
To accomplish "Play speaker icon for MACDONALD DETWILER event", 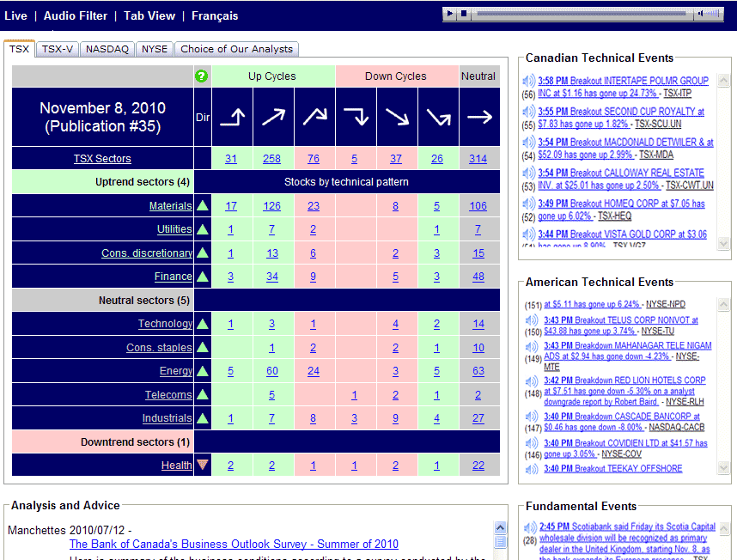I will (x=529, y=143).
